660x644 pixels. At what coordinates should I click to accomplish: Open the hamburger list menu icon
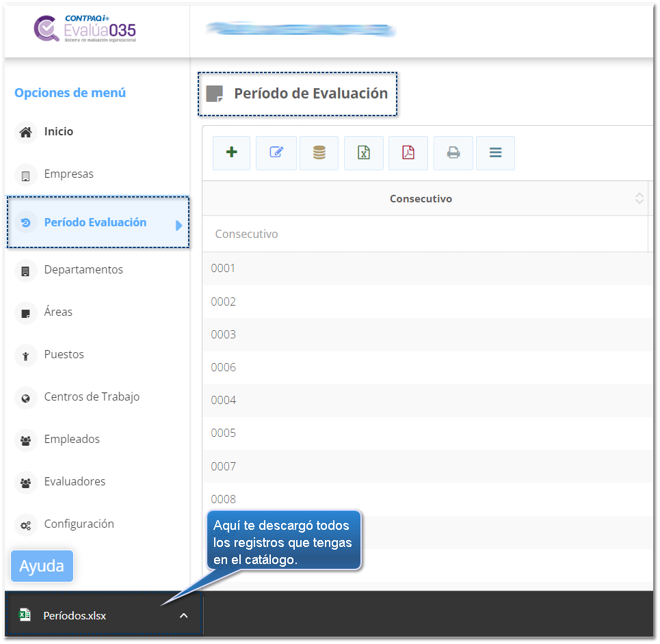[x=495, y=152]
